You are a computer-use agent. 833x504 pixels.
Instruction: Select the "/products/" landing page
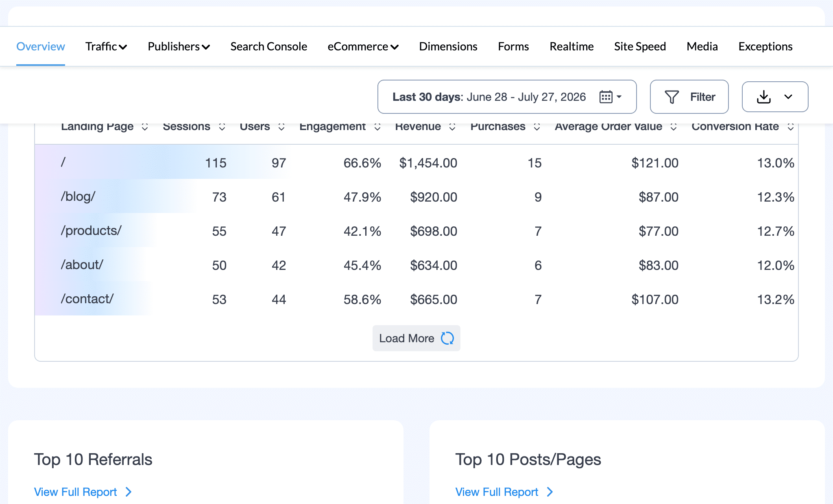pyautogui.click(x=91, y=231)
